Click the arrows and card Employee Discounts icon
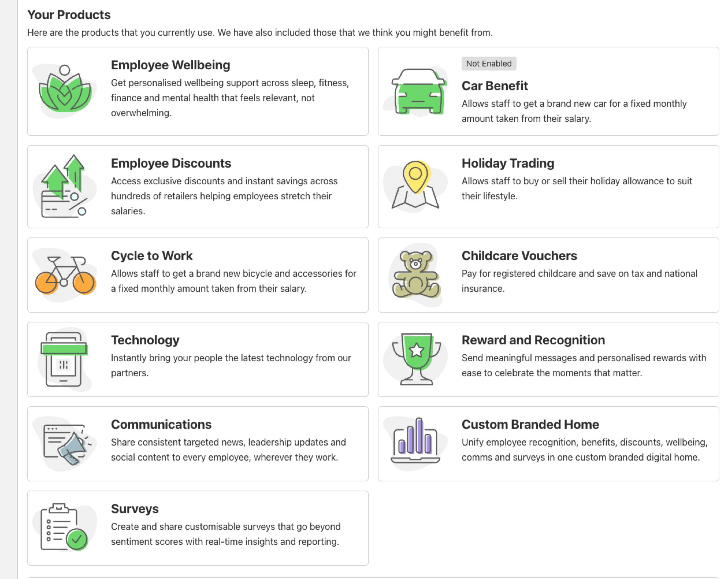 [64, 187]
